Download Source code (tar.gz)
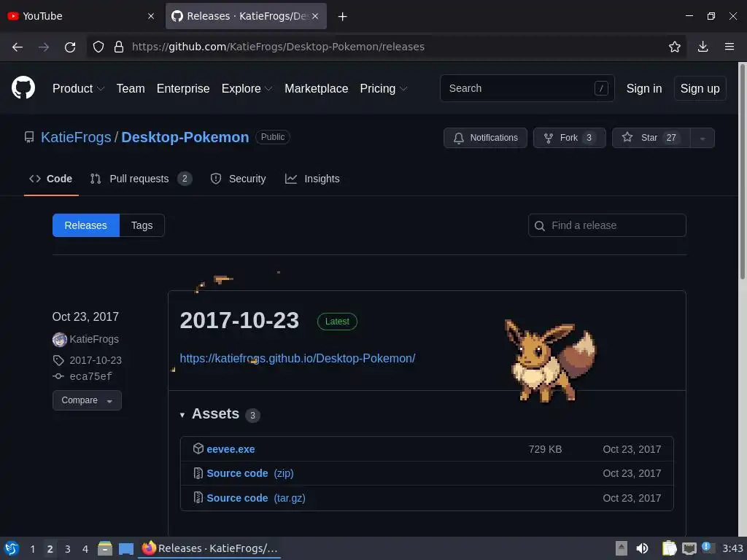The width and height of the screenshot is (747, 560). (256, 498)
